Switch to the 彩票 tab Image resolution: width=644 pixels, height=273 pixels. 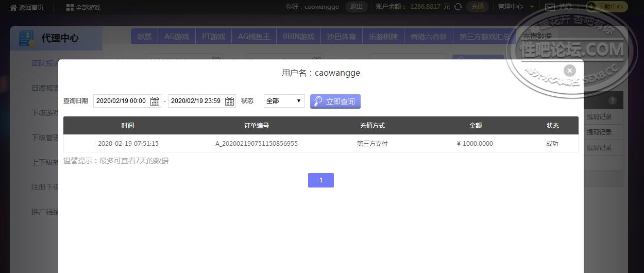[x=144, y=37]
